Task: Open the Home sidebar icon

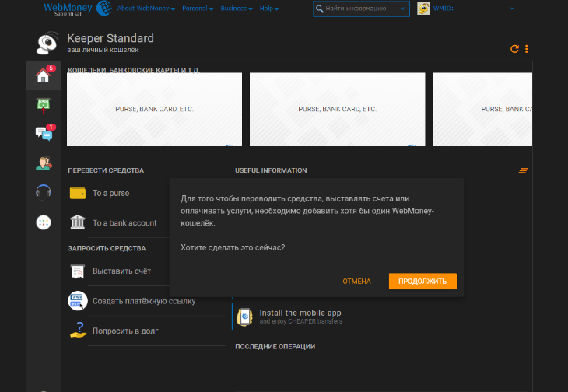Action: click(x=43, y=75)
